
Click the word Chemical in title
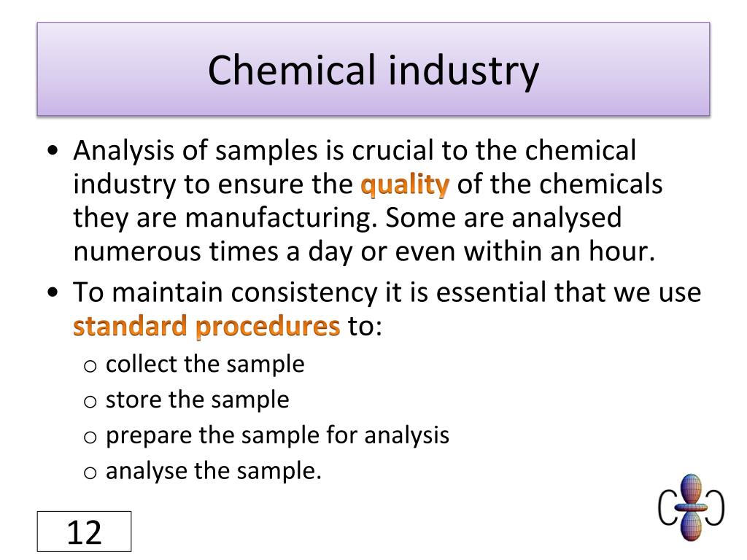point(292,69)
